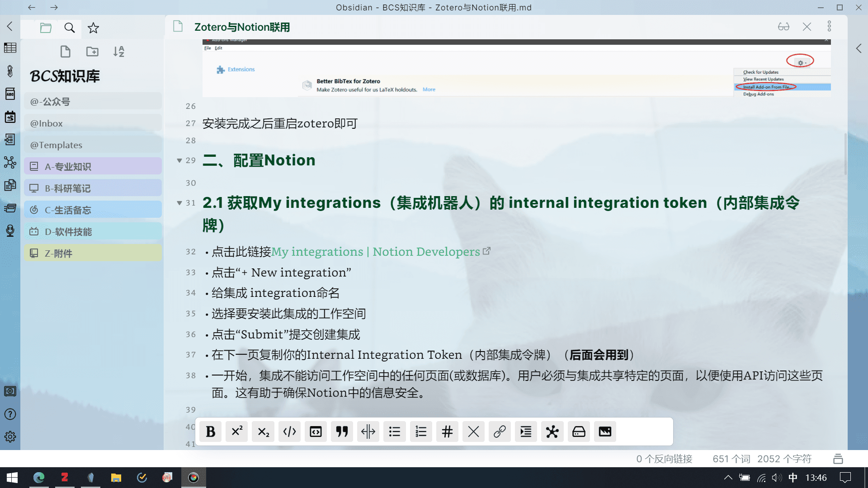The width and height of the screenshot is (868, 488).
Task: Insert a blockquote
Action: pyautogui.click(x=342, y=432)
